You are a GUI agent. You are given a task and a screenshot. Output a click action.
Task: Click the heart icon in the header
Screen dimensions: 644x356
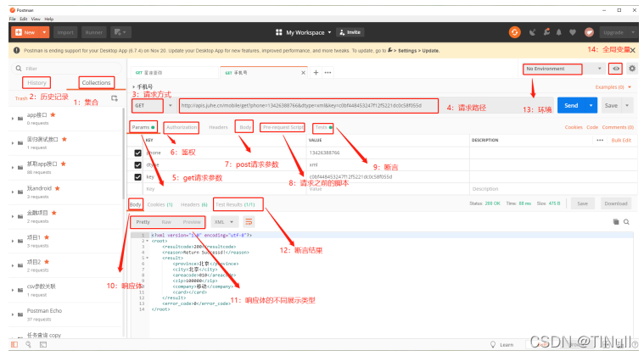pyautogui.click(x=573, y=32)
